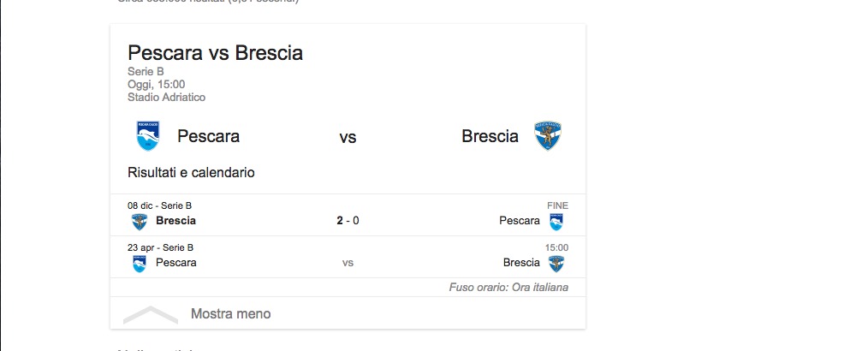Click Brescia name in 23 apr row
Image resolution: width=868 pixels, height=351 pixels.
click(x=521, y=263)
